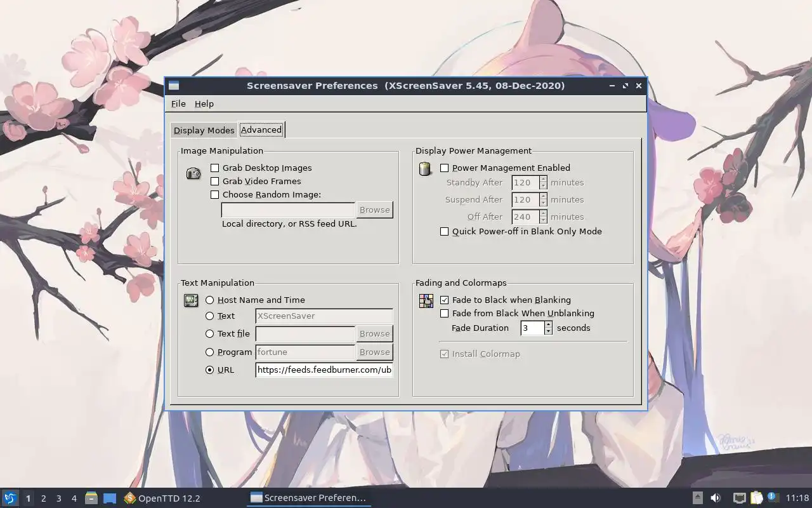Enable Power Management checkbox
The image size is (812, 508).
[x=445, y=168]
